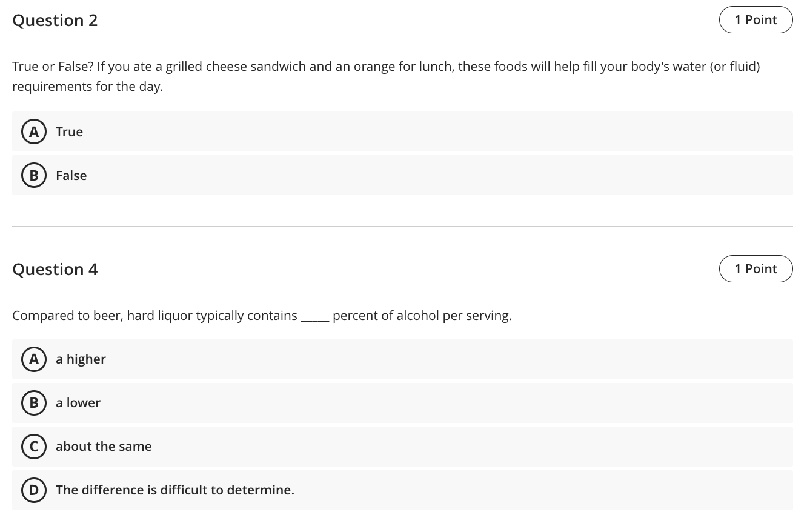Select circle B for Question 2

[x=34, y=175]
